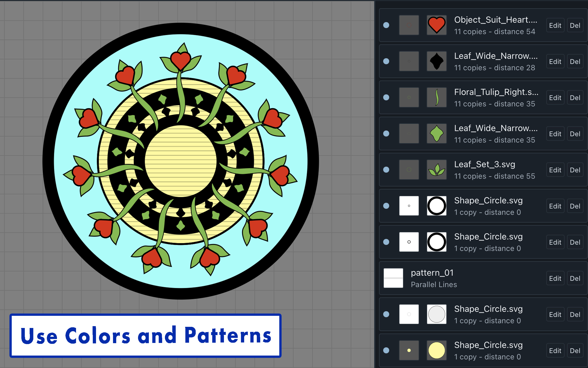
Task: Click the 11 copies - distance 28 text
Action: click(x=495, y=67)
